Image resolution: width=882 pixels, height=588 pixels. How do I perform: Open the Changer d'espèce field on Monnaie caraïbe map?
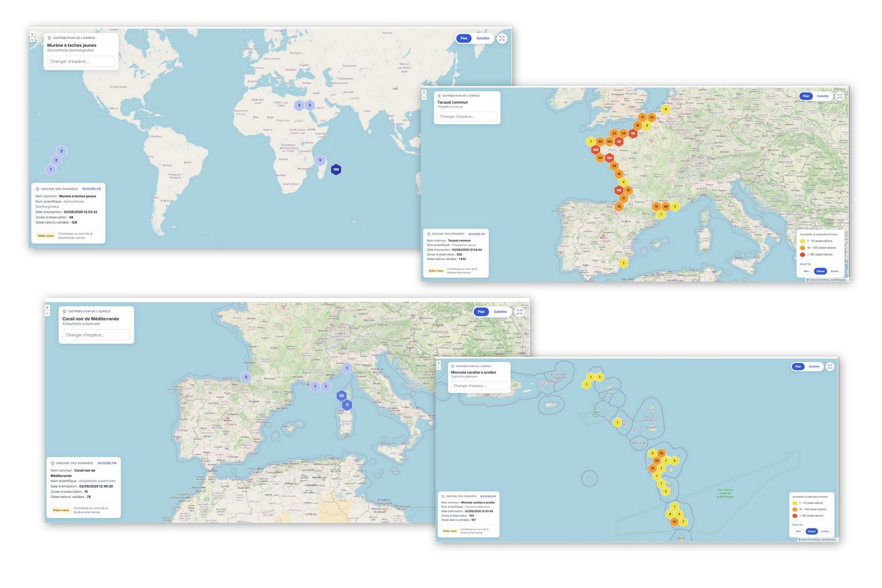click(x=479, y=386)
